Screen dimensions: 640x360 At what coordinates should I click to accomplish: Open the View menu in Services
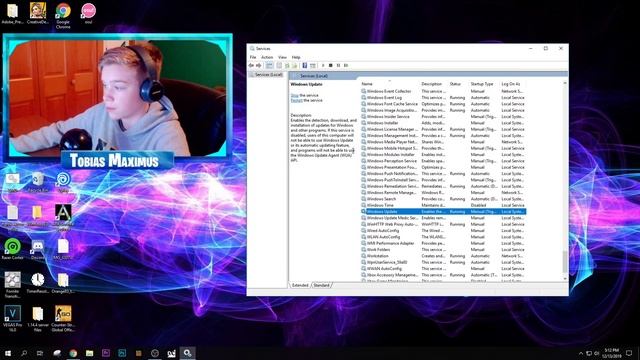click(x=282, y=57)
